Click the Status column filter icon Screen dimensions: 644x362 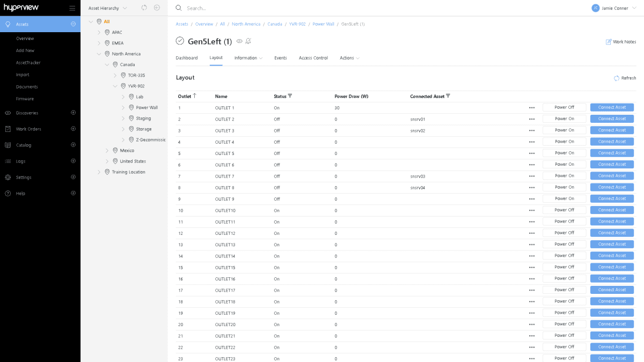click(290, 96)
